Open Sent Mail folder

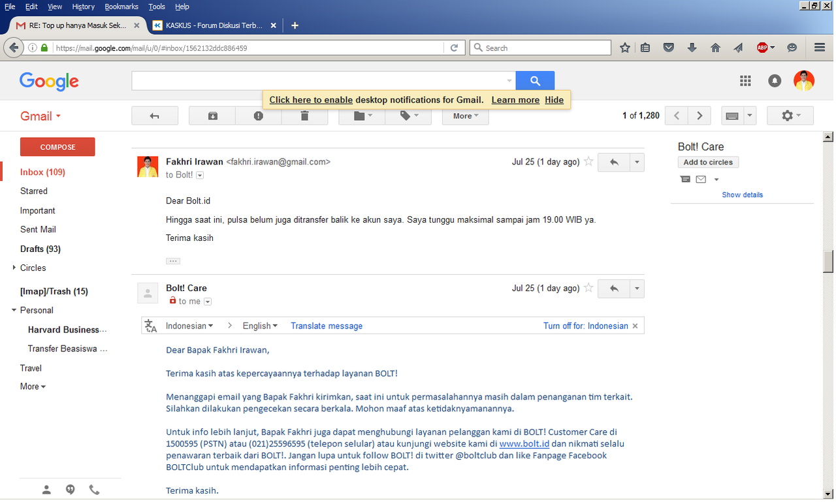(x=38, y=230)
